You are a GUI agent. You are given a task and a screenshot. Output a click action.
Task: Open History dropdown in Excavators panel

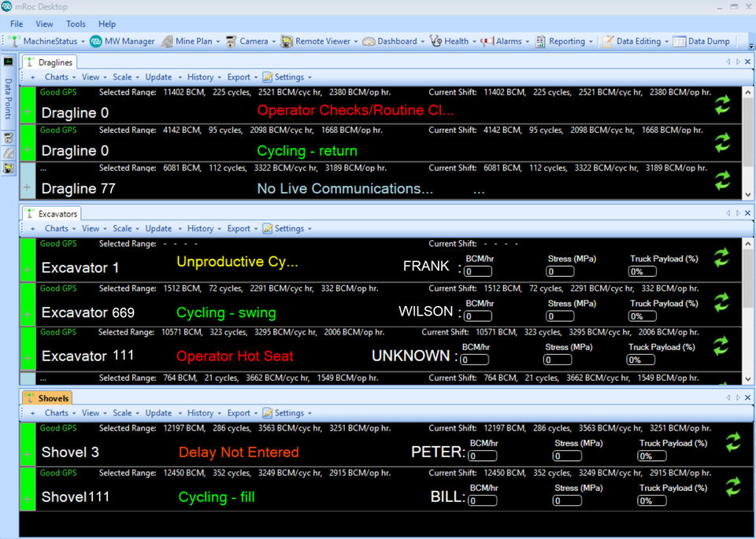click(x=205, y=229)
